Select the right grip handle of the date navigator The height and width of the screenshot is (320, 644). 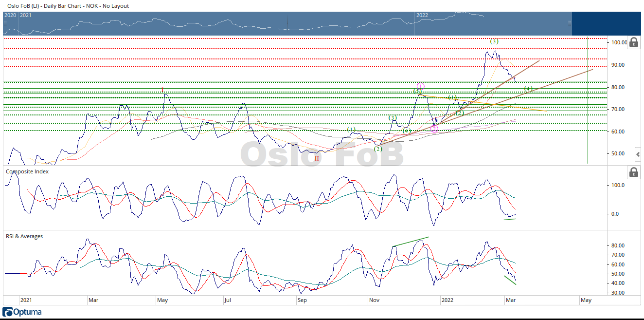point(570,23)
